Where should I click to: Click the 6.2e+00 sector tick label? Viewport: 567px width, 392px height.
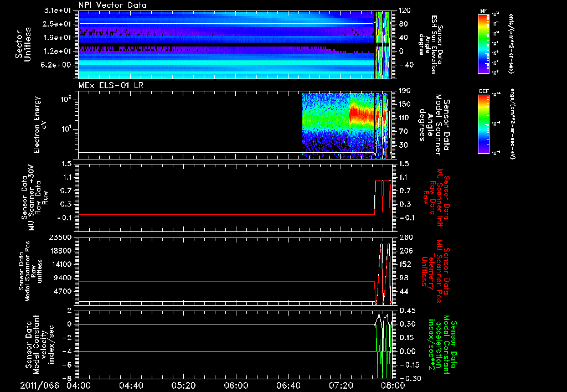click(56, 65)
